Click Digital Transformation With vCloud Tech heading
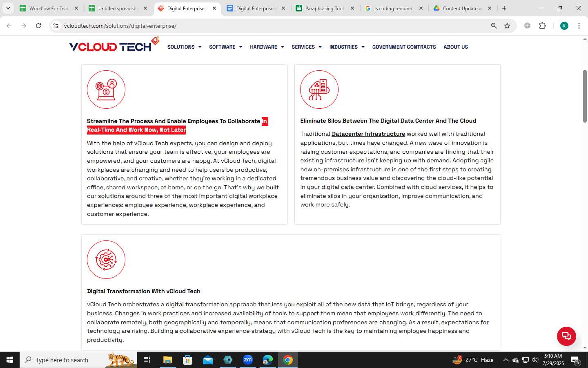The height and width of the screenshot is (368, 588). (144, 291)
